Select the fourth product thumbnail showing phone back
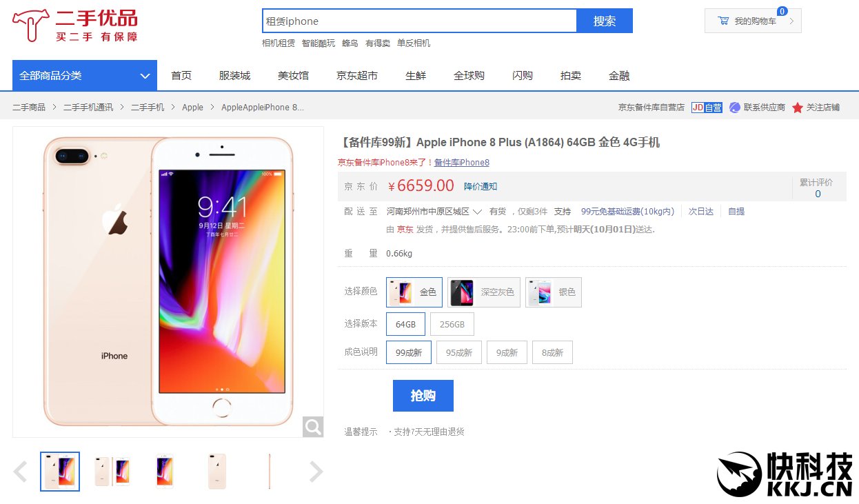859x504 pixels. pyautogui.click(x=217, y=472)
